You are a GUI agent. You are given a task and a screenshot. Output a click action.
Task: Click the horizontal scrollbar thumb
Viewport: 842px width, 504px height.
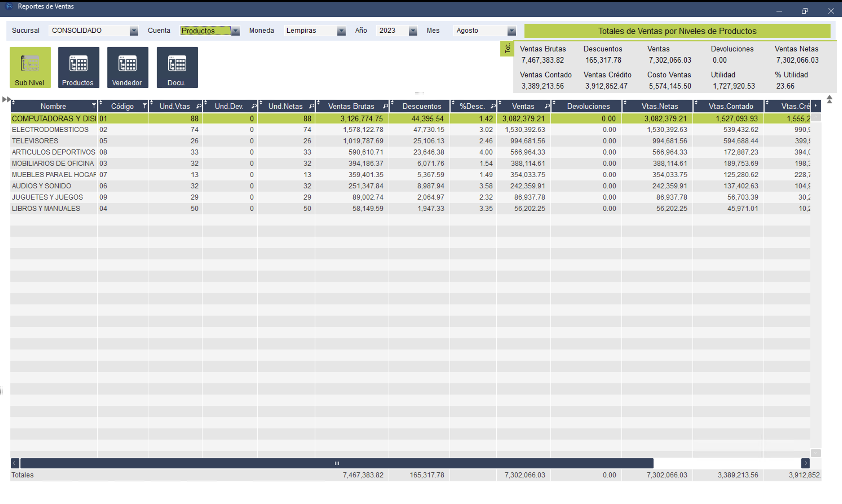pos(337,463)
